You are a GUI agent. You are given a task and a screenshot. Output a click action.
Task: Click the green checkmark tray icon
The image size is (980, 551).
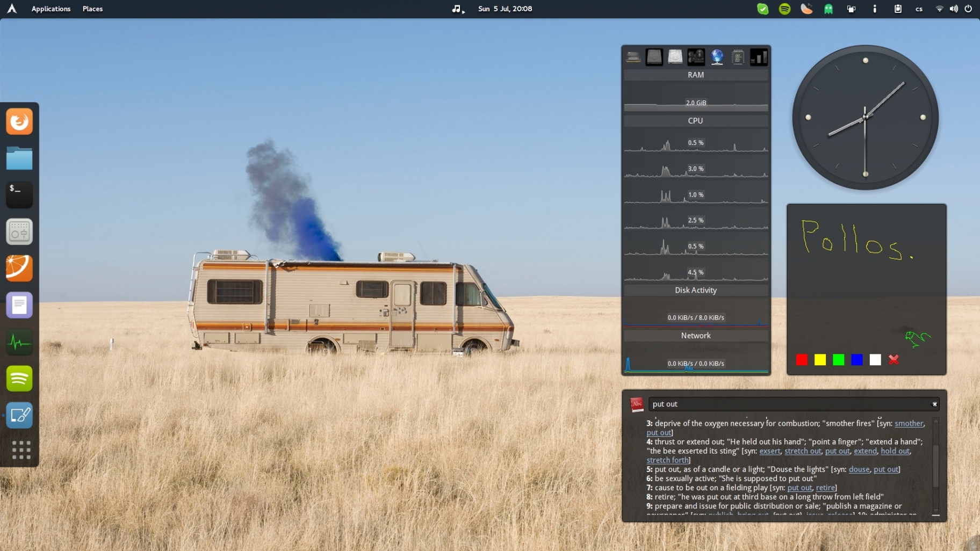762,9
